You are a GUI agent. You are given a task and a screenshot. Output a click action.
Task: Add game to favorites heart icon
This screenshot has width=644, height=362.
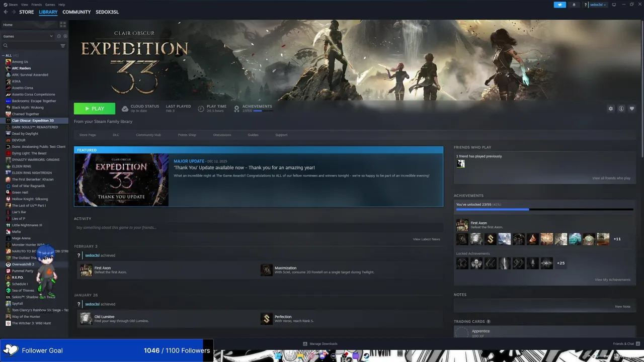coord(632,109)
